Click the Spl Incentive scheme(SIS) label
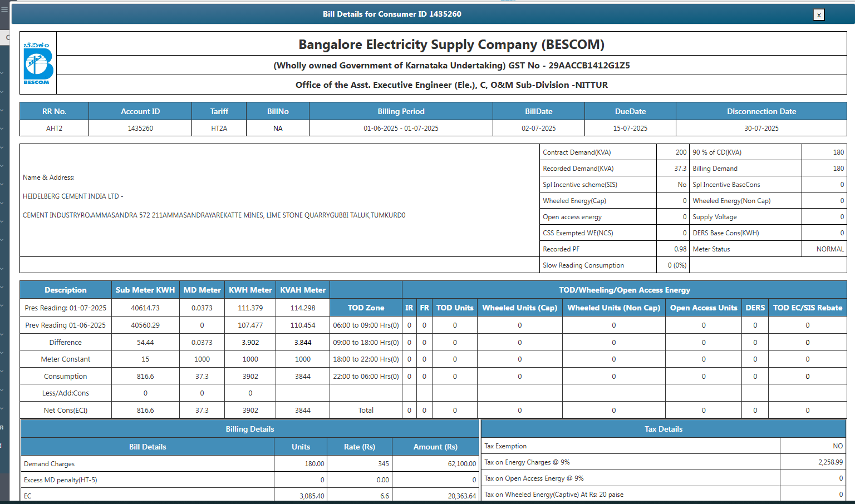The width and height of the screenshot is (855, 504). tap(580, 185)
